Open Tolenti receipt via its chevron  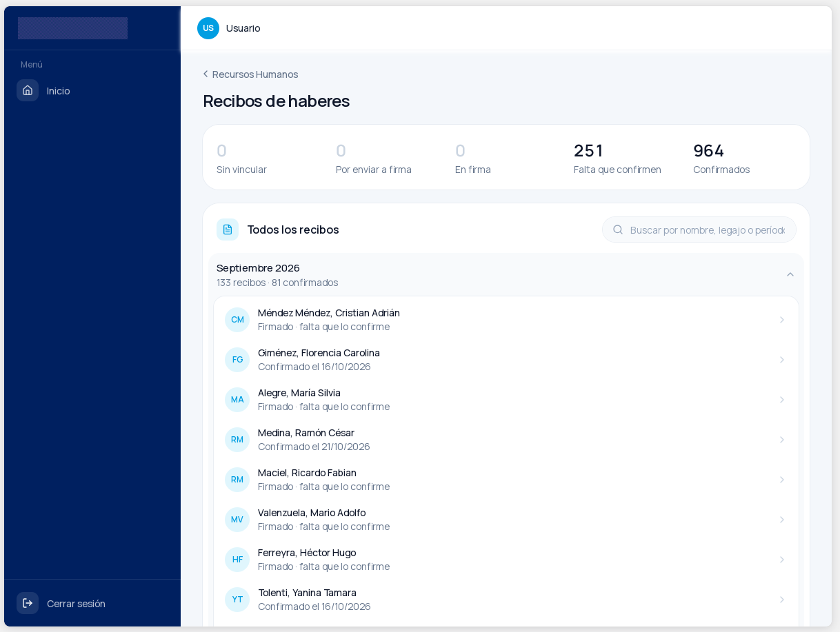[x=782, y=600]
